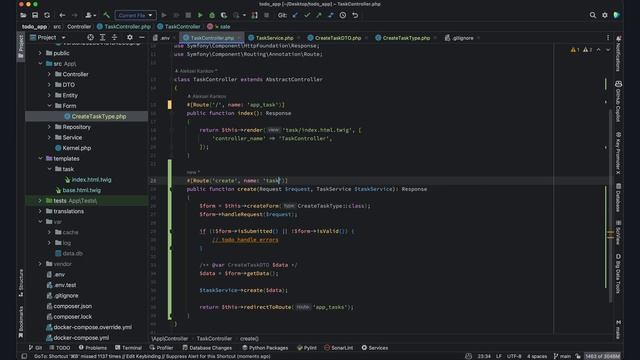The width and height of the screenshot is (640, 360).
Task: Click the Save All toolbar icon
Action: click(35, 15)
